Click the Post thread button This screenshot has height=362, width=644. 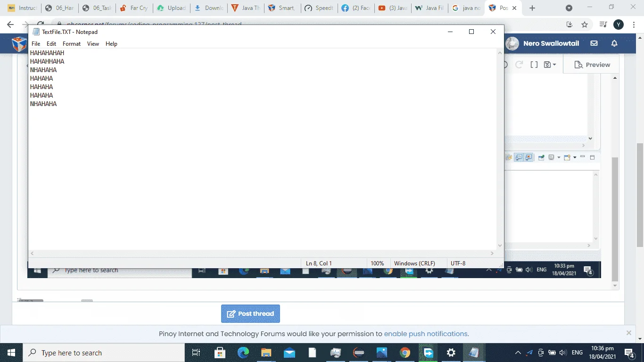coord(250,313)
